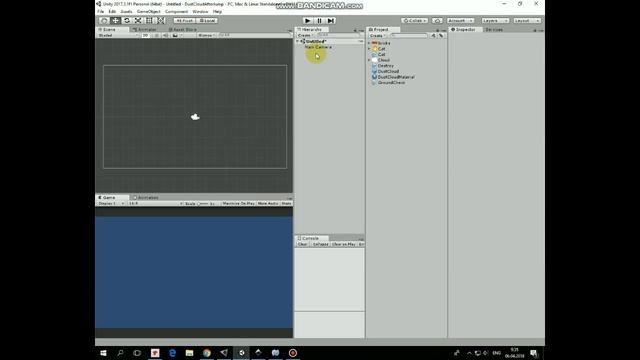
Task: Switch to the Animation tab
Action: (x=145, y=197)
